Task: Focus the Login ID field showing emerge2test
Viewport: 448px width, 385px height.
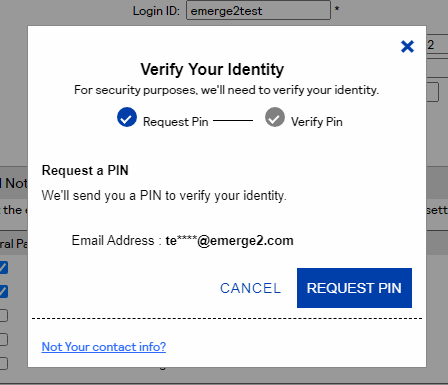Action: tap(258, 11)
